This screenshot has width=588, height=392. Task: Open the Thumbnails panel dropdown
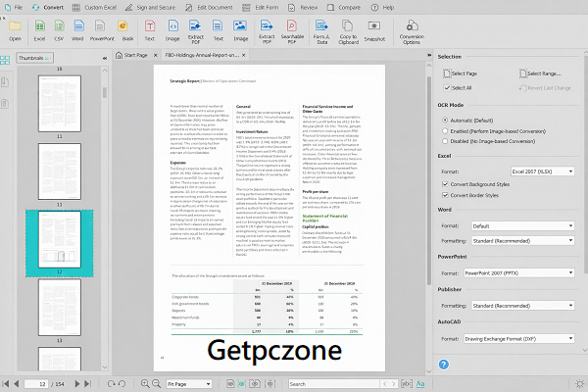(x=34, y=58)
